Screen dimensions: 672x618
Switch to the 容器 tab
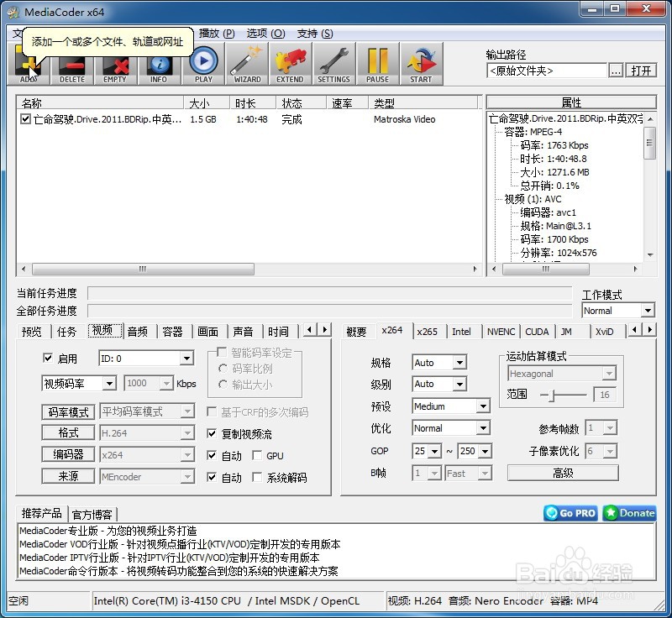coord(173,332)
